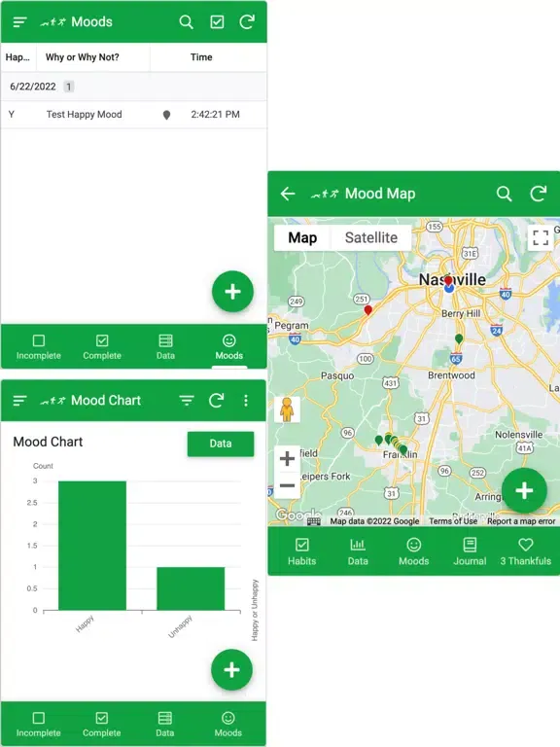This screenshot has height=747, width=560.
Task: Select the Street View pegman
Action: (x=287, y=409)
